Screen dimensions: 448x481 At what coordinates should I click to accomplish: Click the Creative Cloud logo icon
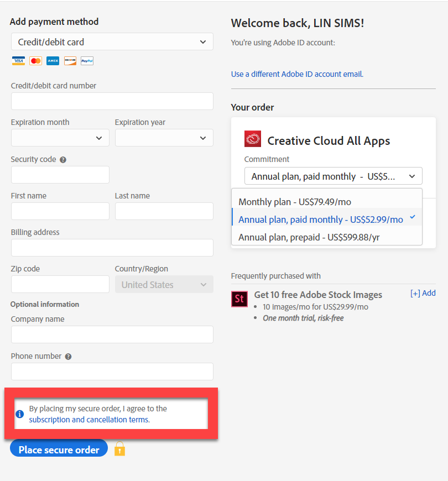tap(253, 139)
